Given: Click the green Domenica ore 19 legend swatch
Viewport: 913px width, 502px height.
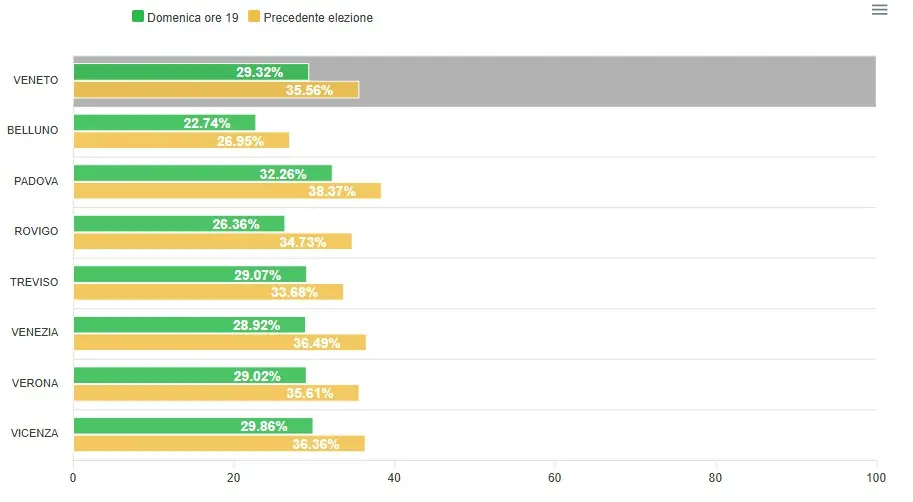Looking at the screenshot, I should 138,17.
